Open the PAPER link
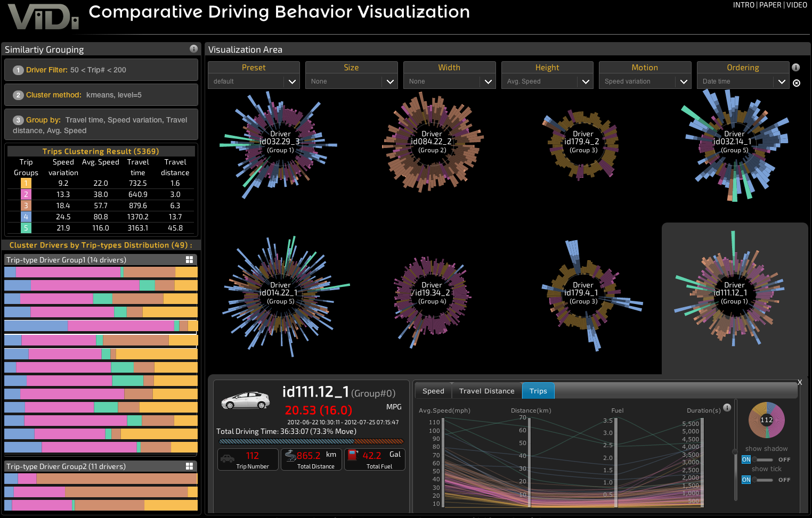Image resolution: width=812 pixels, height=518 pixels. pos(770,5)
